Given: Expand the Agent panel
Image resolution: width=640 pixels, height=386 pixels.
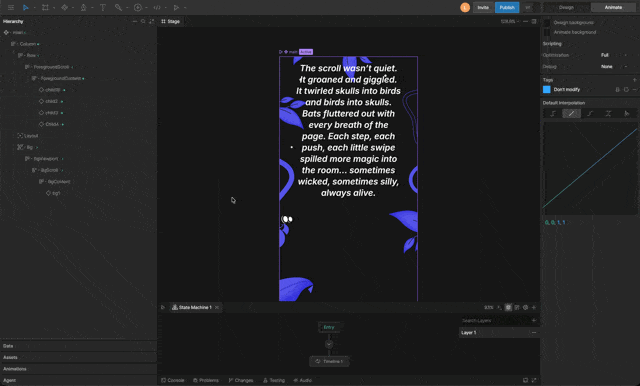Looking at the screenshot, I should pyautogui.click(x=78, y=380).
